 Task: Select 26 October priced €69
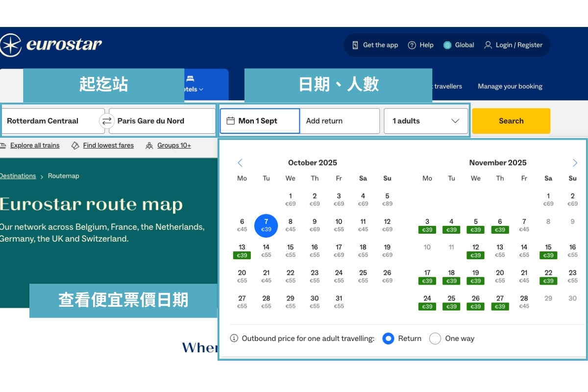tap(387, 276)
